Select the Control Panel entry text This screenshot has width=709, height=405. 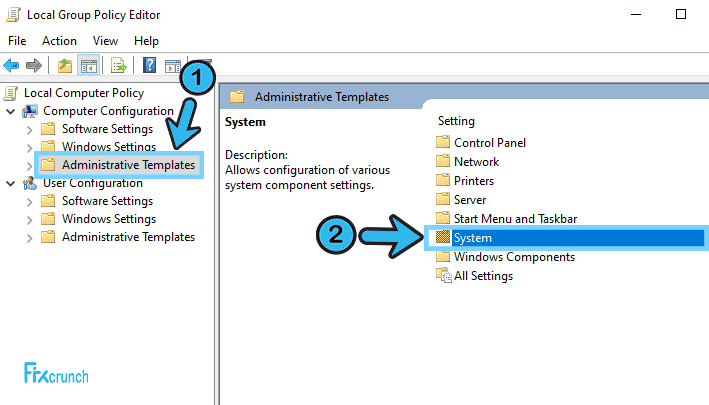[x=490, y=143]
